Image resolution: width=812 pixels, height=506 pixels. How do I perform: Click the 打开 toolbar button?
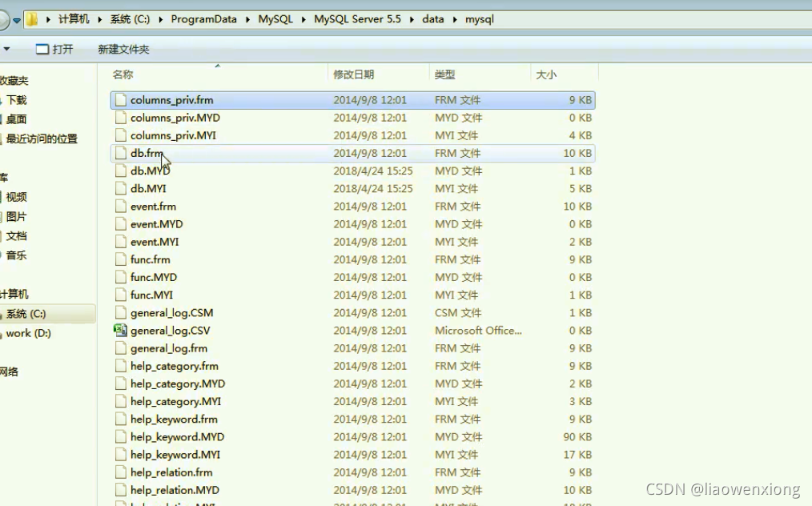pos(54,49)
